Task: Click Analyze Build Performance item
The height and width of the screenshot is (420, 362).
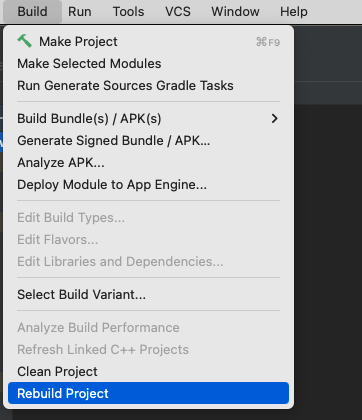Action: tap(148, 328)
